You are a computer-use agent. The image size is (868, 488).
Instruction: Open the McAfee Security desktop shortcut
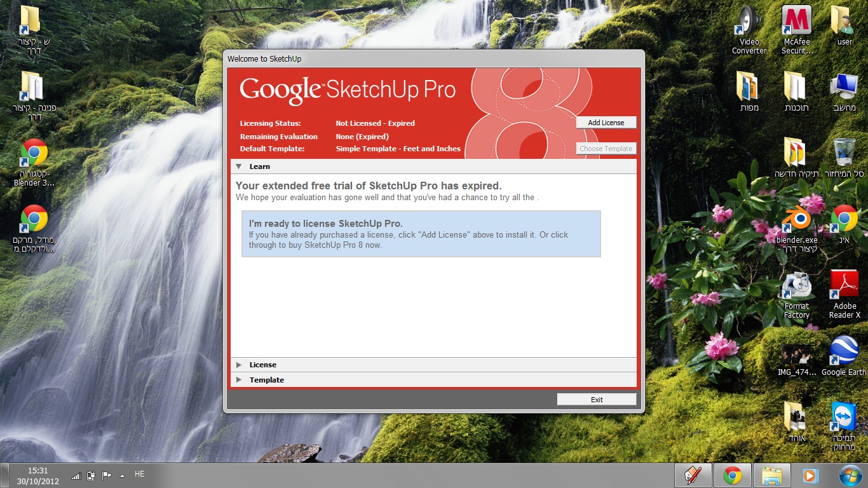click(797, 30)
